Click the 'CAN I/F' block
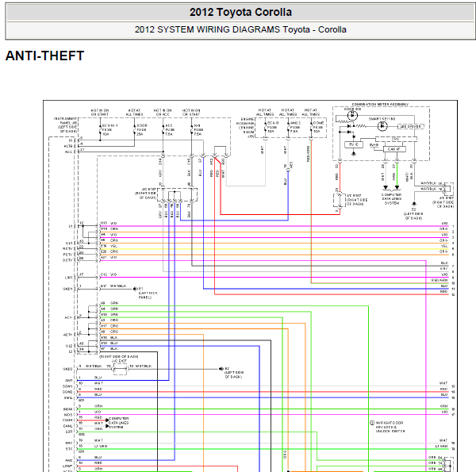Viewport: 476px width, 472px height. (x=394, y=149)
